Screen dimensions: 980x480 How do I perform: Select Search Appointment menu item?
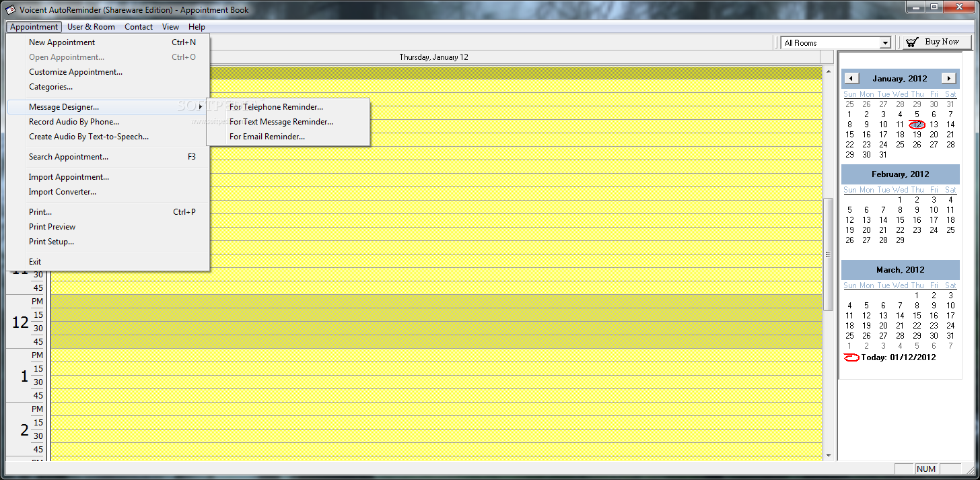click(108, 157)
